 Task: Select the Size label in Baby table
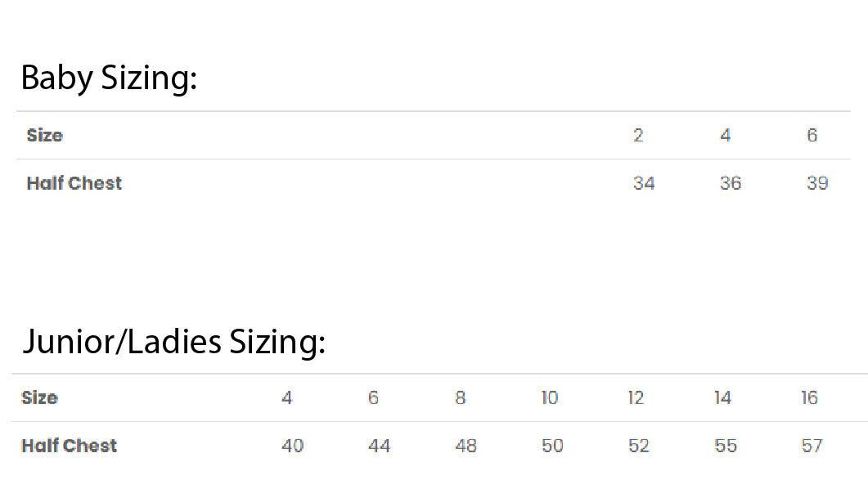[x=45, y=136]
